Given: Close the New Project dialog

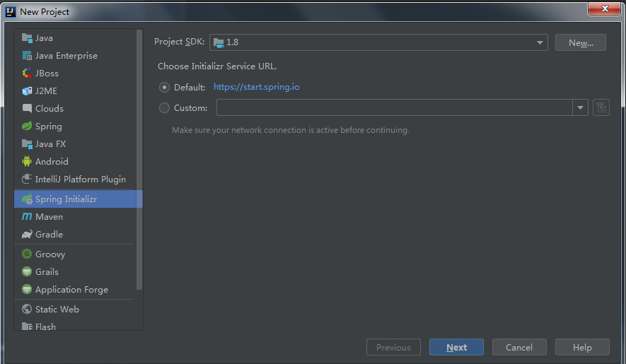Looking at the screenshot, I should (604, 8).
